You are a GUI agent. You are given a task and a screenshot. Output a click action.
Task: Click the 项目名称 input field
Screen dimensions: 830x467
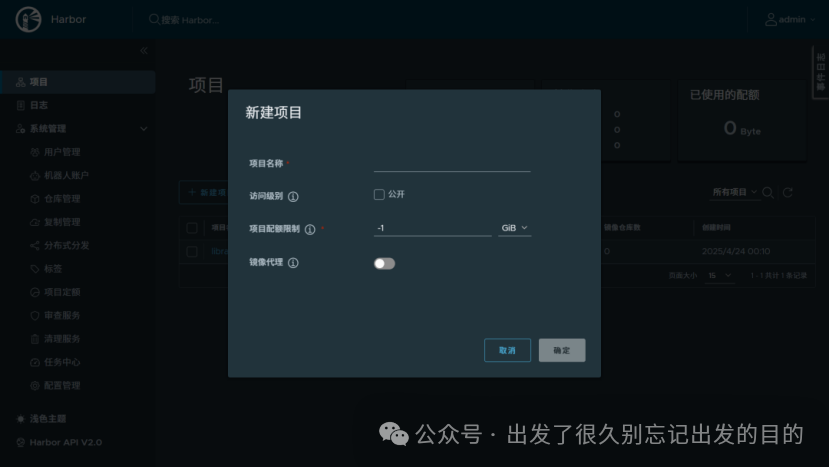pos(452,163)
